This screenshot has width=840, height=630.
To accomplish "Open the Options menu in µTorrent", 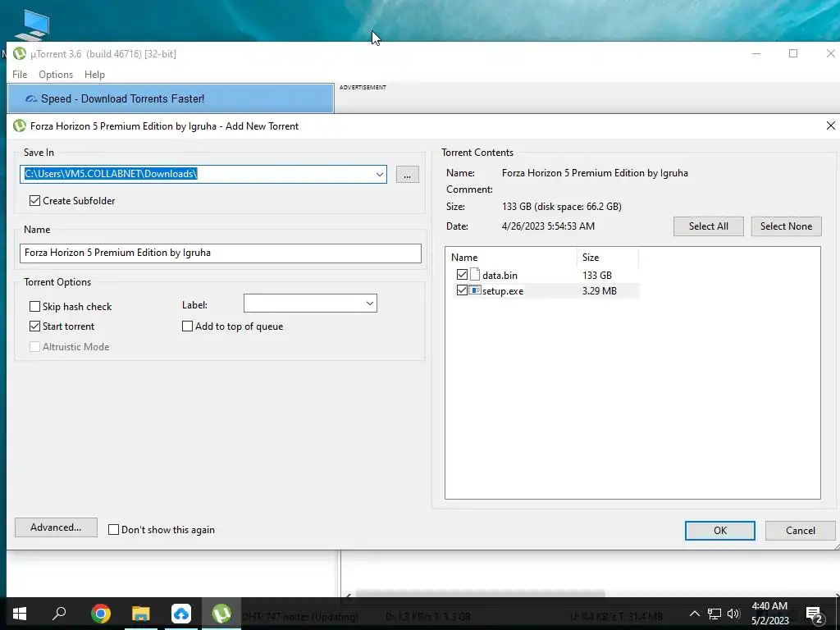I will tap(56, 75).
